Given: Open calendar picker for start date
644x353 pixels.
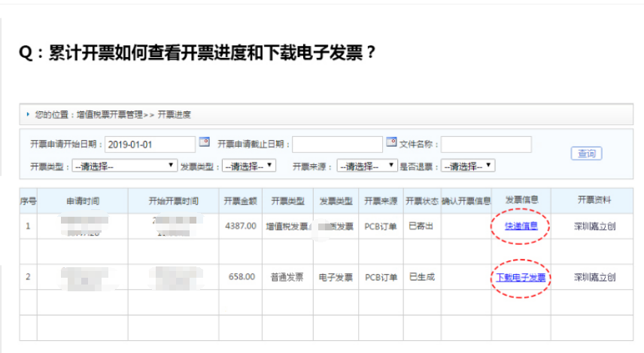Looking at the screenshot, I should pyautogui.click(x=204, y=142).
